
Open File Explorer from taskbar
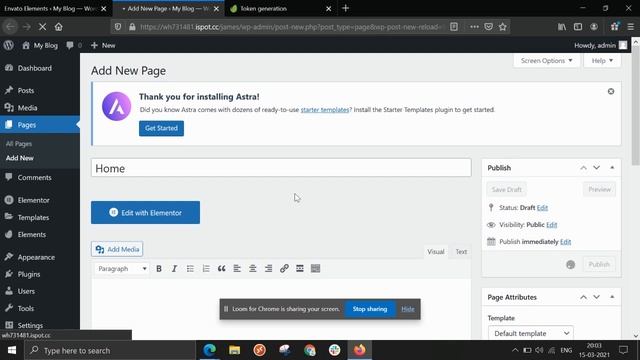(x=234, y=350)
